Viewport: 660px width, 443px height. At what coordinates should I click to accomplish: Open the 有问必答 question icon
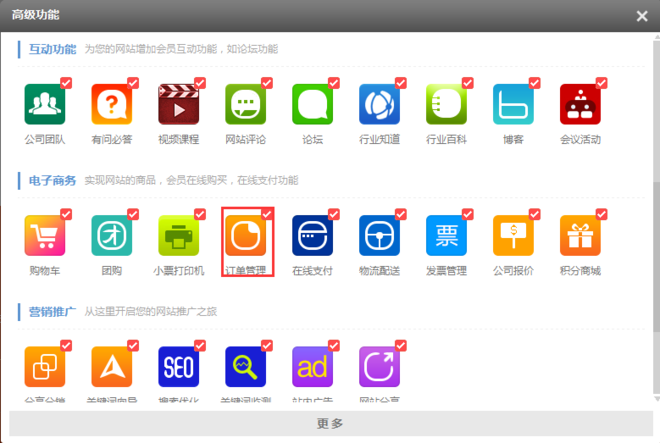tap(112, 104)
